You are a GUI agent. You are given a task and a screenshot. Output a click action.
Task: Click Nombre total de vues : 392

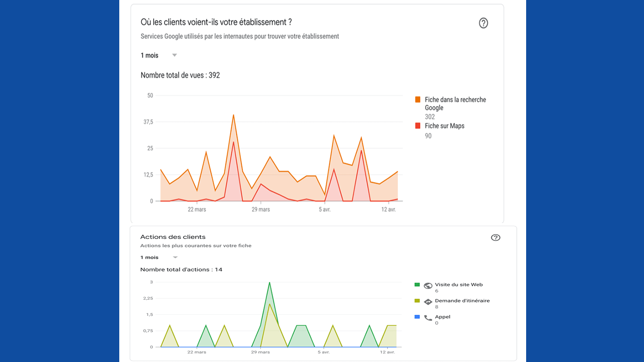coord(180,75)
